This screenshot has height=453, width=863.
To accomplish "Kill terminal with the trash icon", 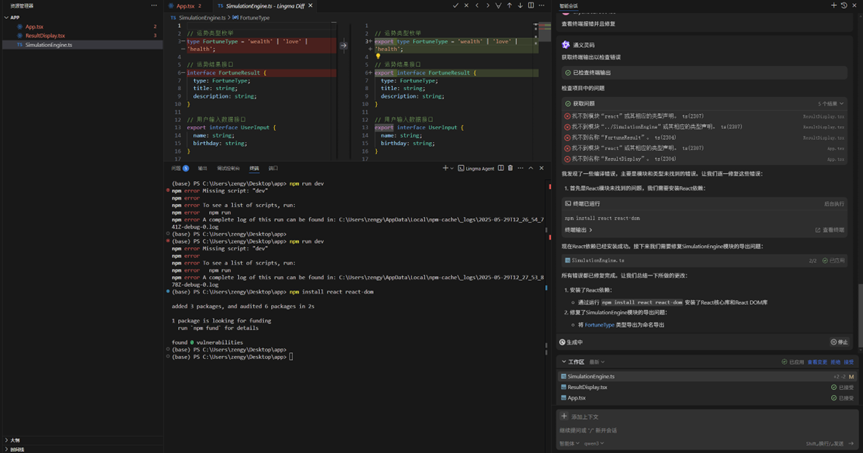I will pyautogui.click(x=510, y=168).
